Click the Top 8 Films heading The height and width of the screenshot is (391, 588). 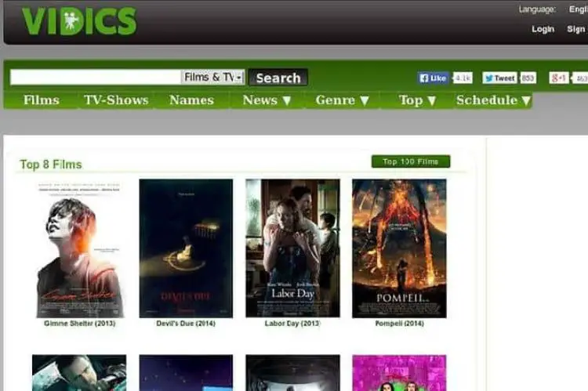[x=51, y=165]
